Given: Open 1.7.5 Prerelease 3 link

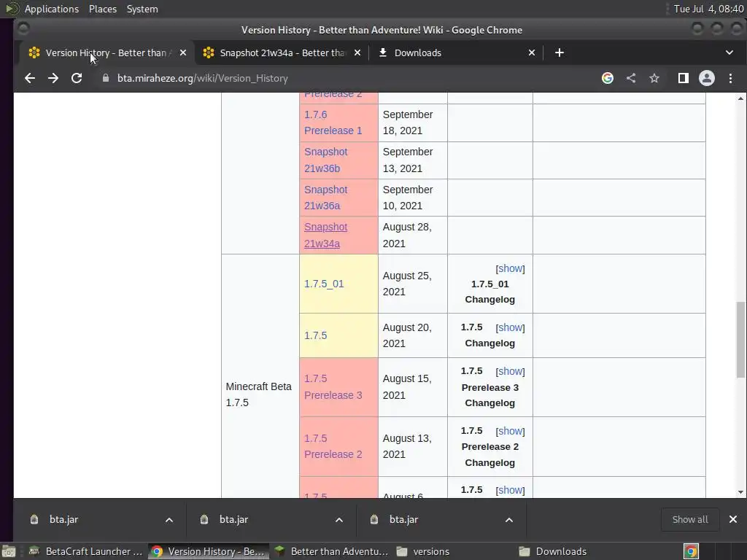Looking at the screenshot, I should tap(333, 386).
